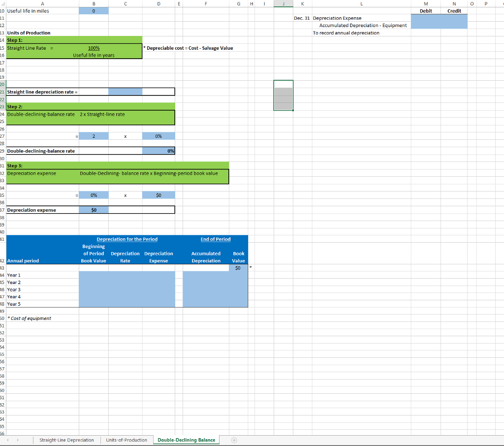Select the Year 2 row label

coord(14,283)
